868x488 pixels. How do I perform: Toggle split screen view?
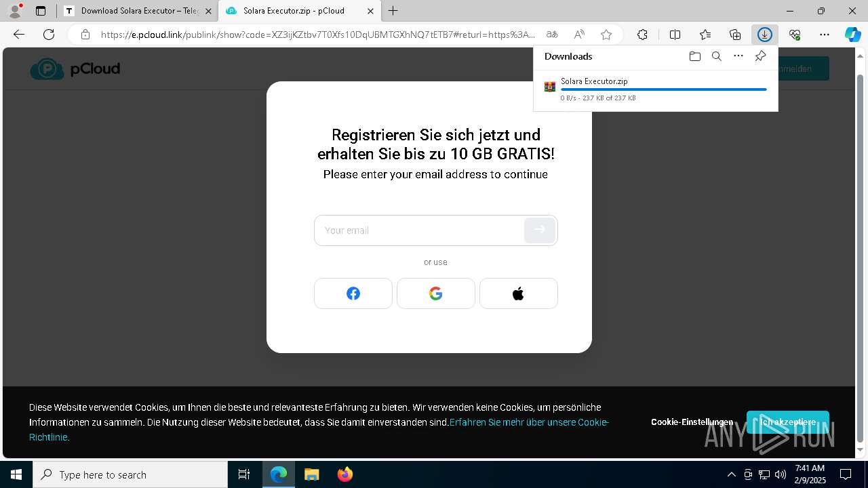[675, 35]
